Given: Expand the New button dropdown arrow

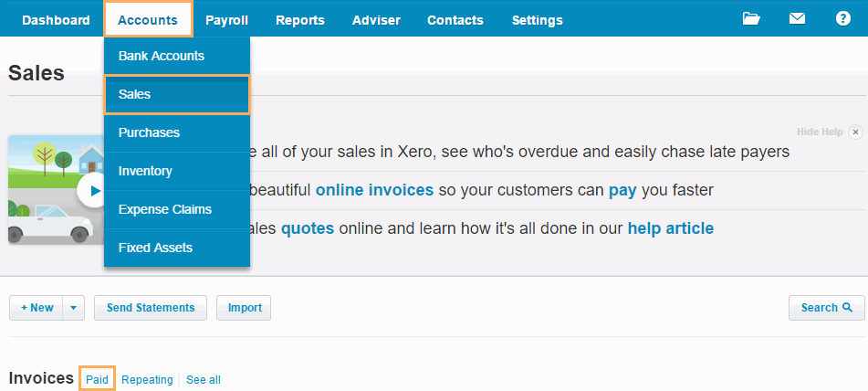Looking at the screenshot, I should point(74,308).
